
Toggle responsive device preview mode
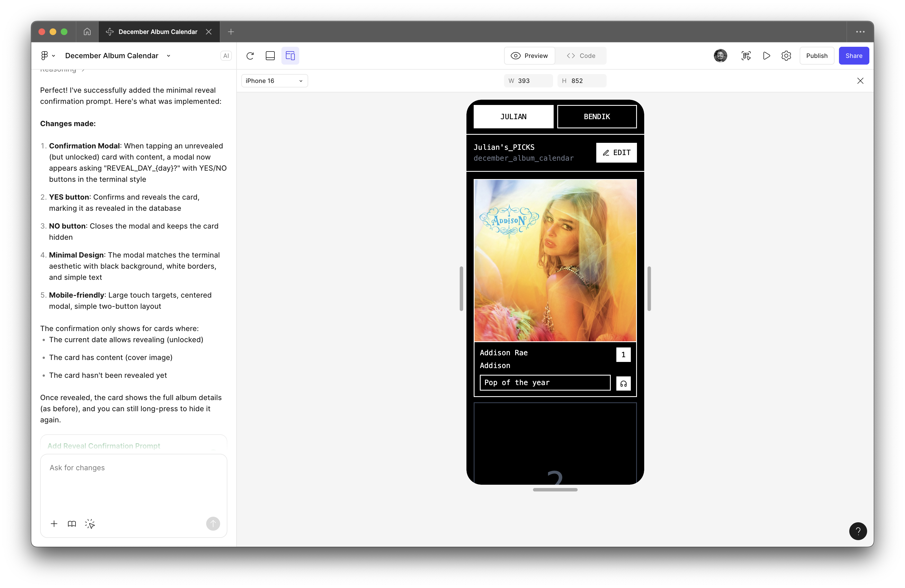coord(290,56)
